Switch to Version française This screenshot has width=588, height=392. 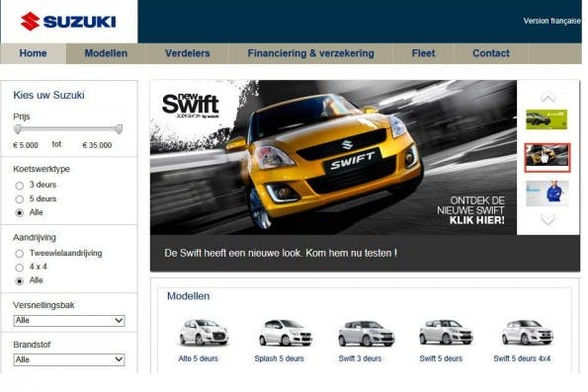pos(551,21)
